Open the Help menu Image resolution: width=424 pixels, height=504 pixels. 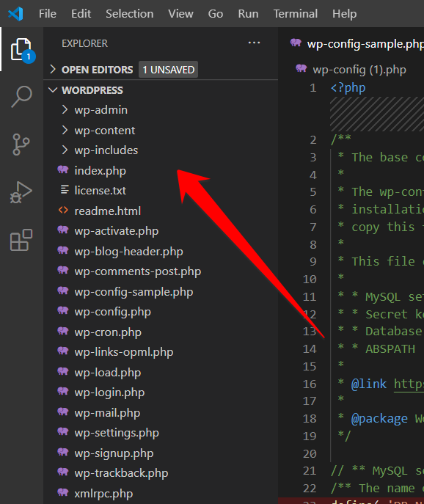point(345,14)
